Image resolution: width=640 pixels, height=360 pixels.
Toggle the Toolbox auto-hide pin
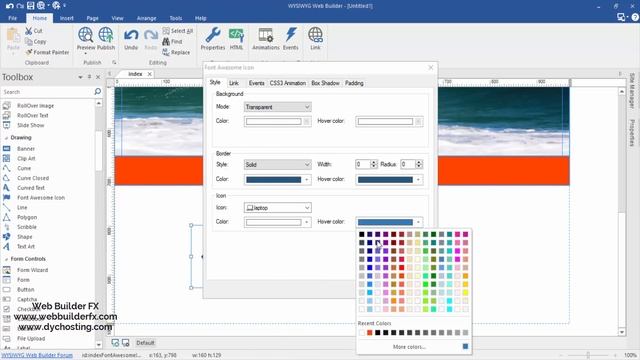pos(89,77)
